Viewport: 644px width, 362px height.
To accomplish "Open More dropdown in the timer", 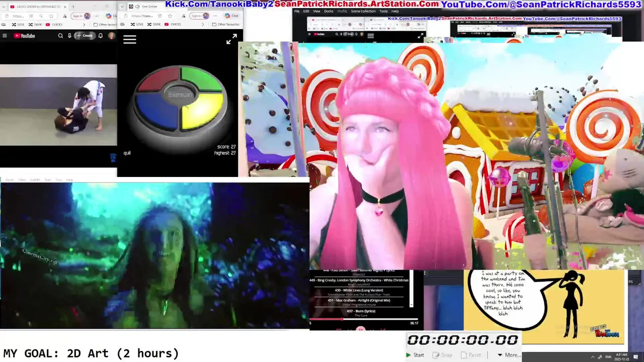I will [509, 355].
